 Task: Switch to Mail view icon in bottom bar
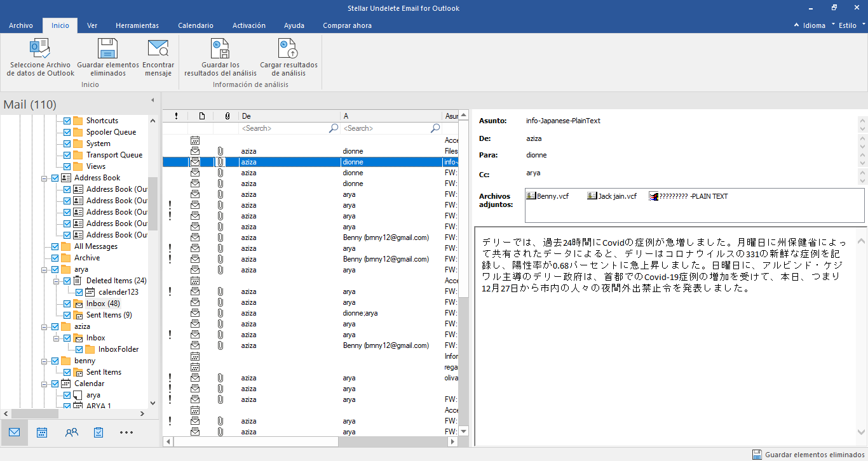click(x=14, y=432)
